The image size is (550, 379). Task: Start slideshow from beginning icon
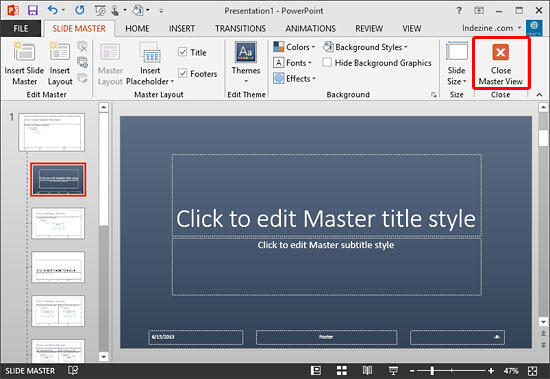point(100,11)
